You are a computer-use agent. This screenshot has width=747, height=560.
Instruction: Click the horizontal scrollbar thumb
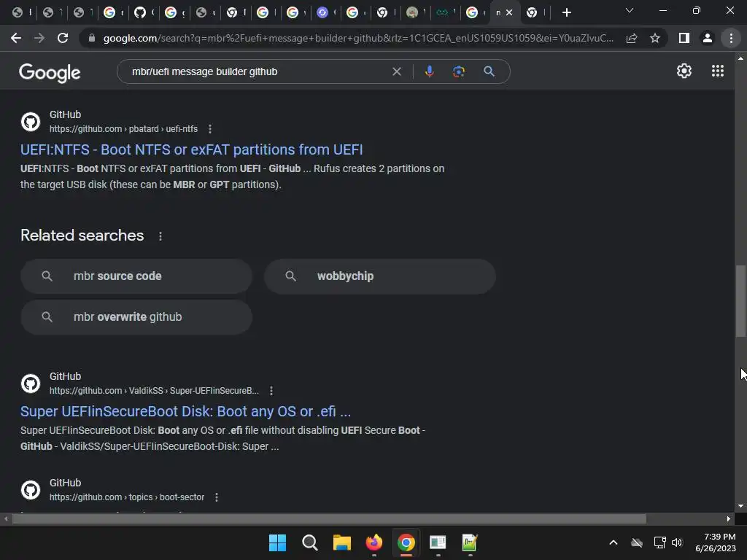pos(329,519)
